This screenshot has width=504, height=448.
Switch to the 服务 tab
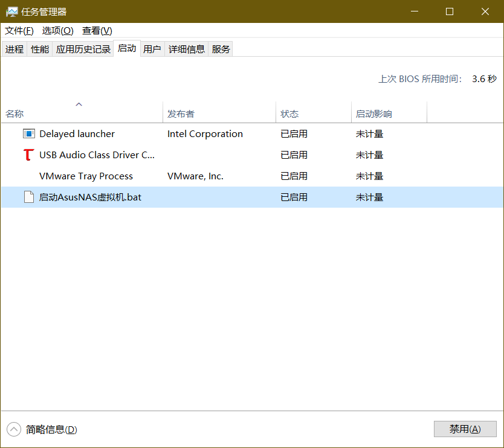(221, 50)
